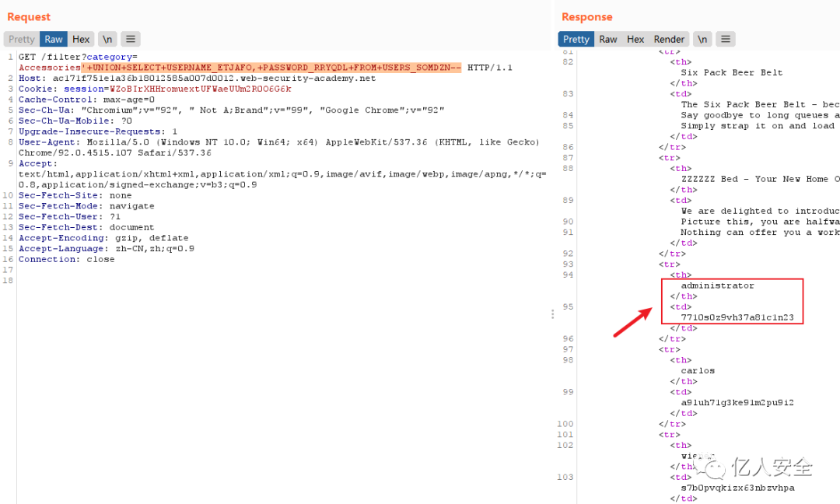Open the Request panel hamburger options menu
This screenshot has width=840, height=504.
pyautogui.click(x=131, y=39)
